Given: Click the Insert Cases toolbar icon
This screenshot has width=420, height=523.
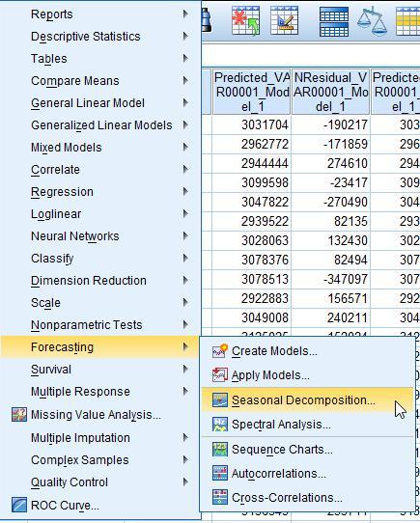Looking at the screenshot, I should pos(245,20).
